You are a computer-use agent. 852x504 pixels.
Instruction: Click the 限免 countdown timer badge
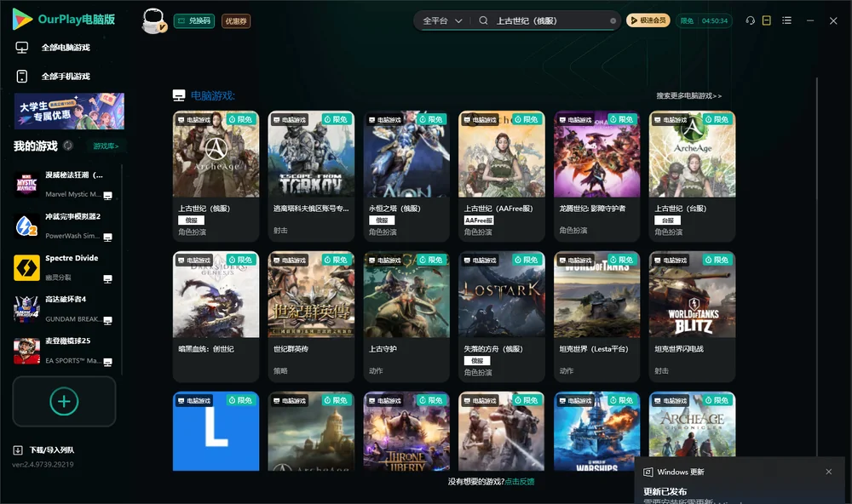pos(704,20)
